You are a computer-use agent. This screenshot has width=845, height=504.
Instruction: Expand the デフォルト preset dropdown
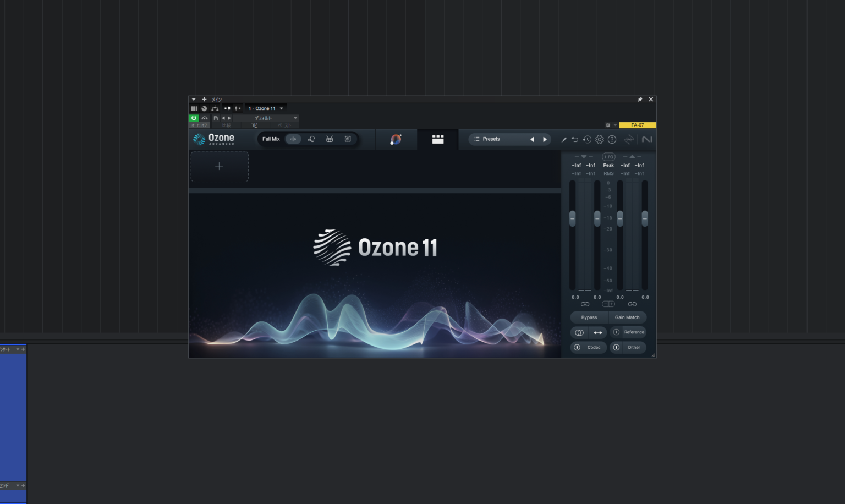pyautogui.click(x=295, y=118)
